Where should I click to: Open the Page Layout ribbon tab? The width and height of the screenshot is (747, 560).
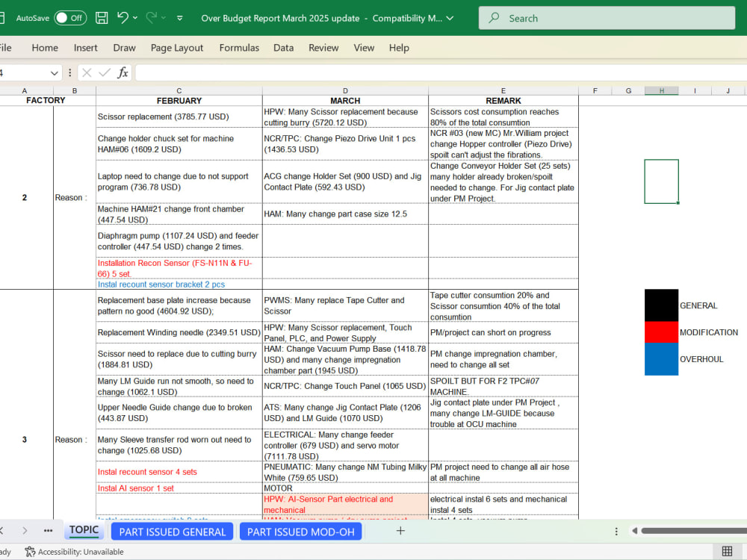177,48
